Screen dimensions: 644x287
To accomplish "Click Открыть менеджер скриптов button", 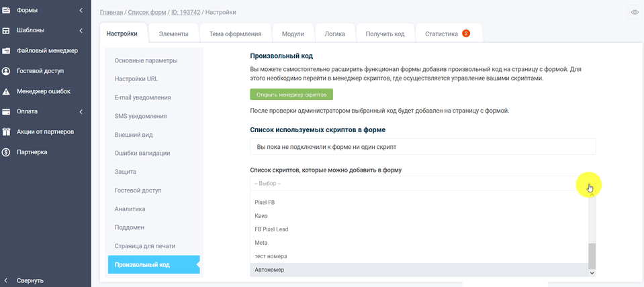I will (291, 95).
